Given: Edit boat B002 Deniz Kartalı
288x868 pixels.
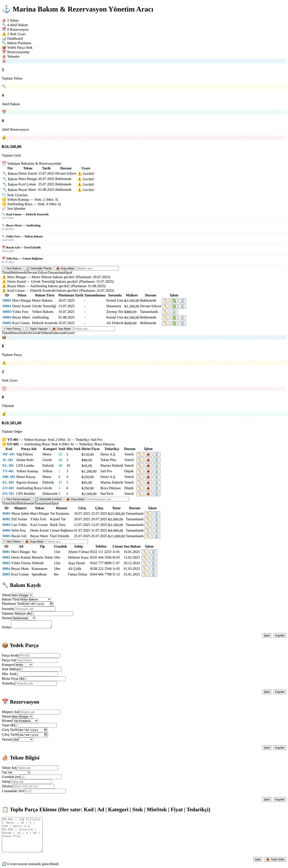Looking at the screenshot, I should coord(145,558).
